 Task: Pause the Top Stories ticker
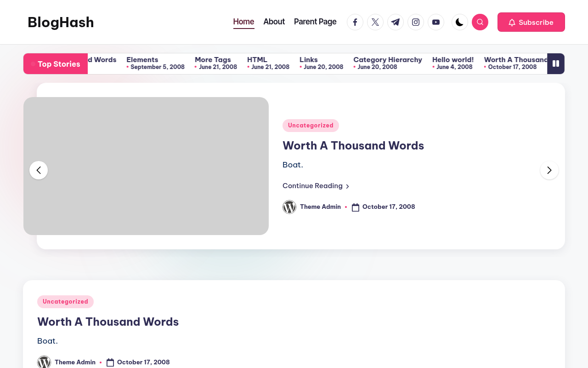(556, 63)
